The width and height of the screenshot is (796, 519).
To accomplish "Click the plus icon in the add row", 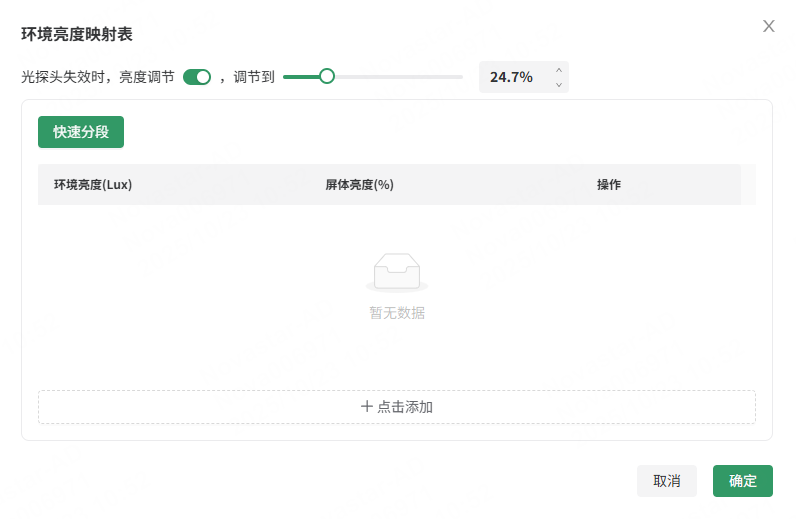I will (367, 407).
